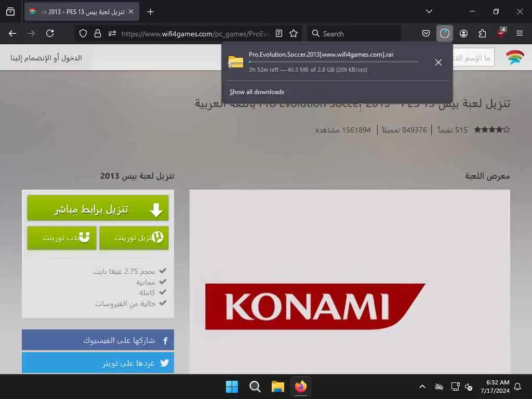Open Firefox View icon in tab strip

10,12
